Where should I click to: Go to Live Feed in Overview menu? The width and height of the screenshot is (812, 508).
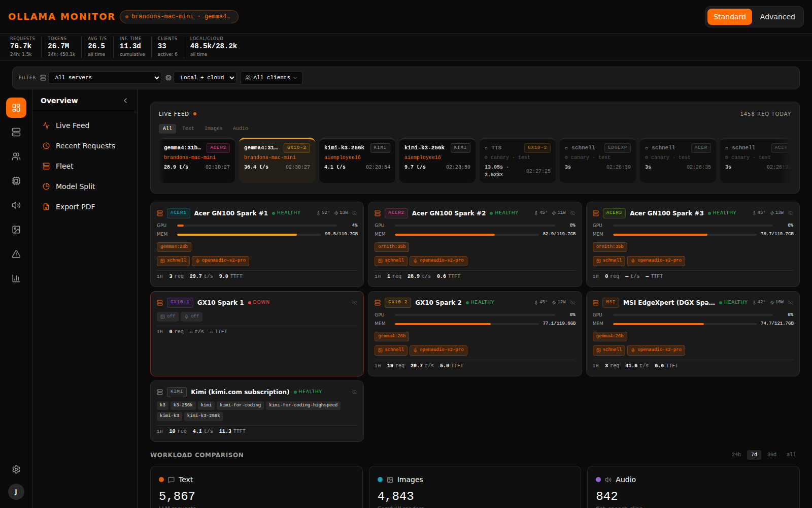click(85, 125)
